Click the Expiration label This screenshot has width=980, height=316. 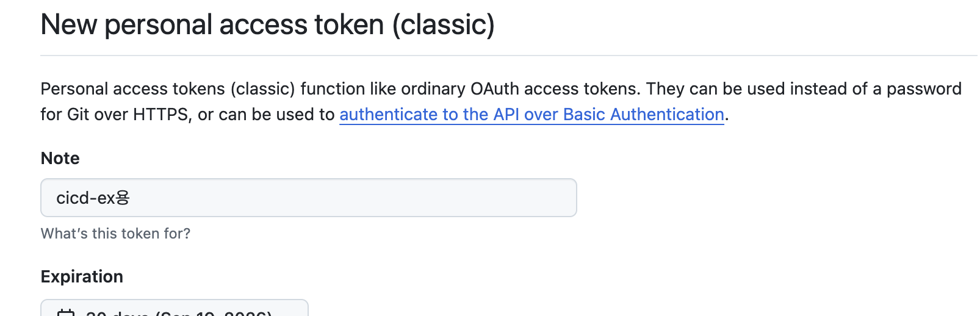tap(82, 276)
